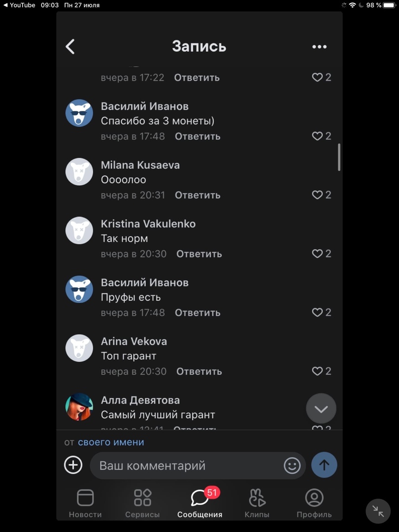Send comment with the blue arrow button
Image resolution: width=399 pixels, height=532 pixels.
(x=324, y=465)
